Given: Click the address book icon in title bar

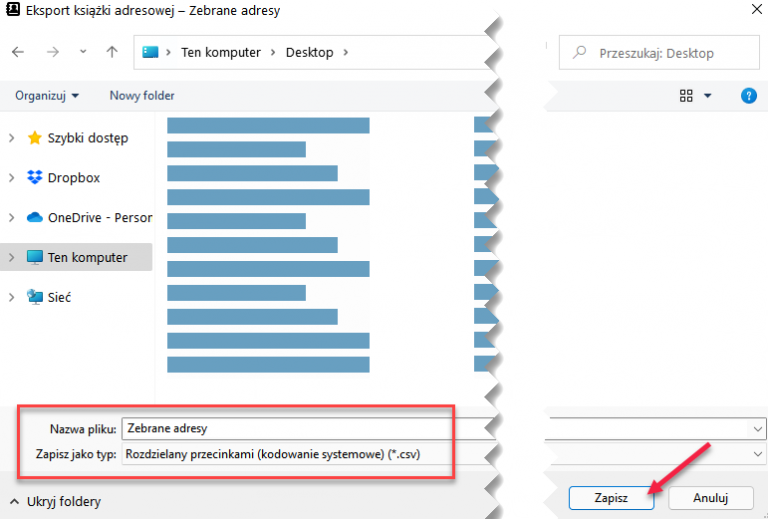Looking at the screenshot, I should click(x=13, y=10).
